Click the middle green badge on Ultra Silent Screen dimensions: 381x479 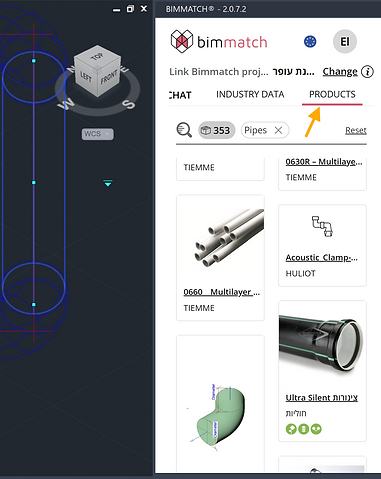click(303, 429)
